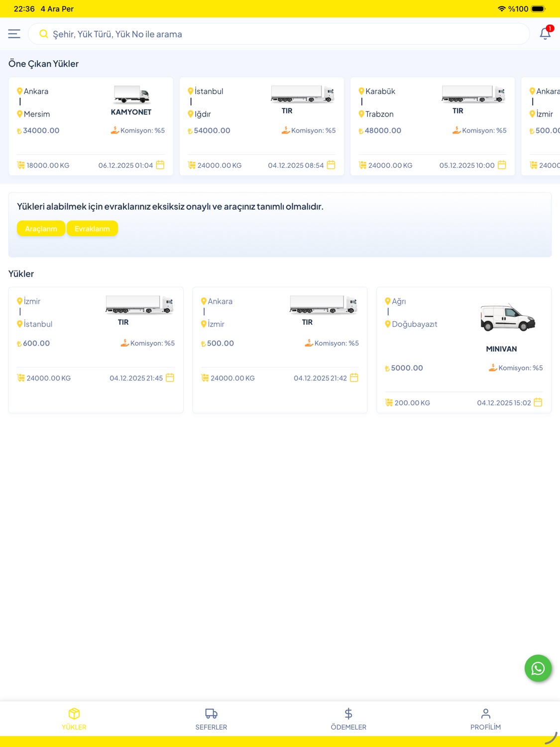
Task: Tap weight 24000.00 KG in Karabük card
Action: pyautogui.click(x=390, y=165)
